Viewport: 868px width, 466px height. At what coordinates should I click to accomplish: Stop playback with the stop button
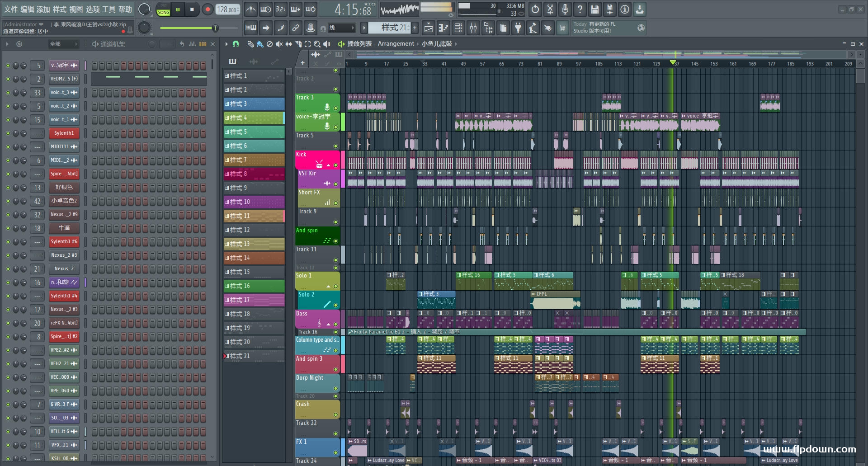point(192,9)
